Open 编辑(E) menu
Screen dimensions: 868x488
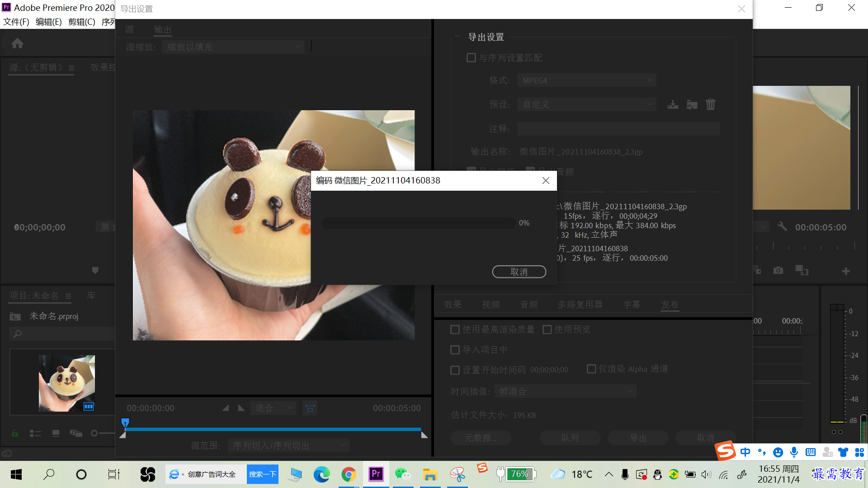tap(48, 22)
